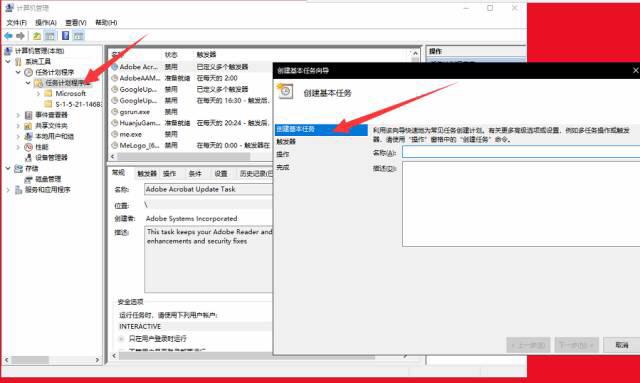This screenshot has width=640, height=383.
Task: Click the 状态 column header
Action: coord(171,55)
